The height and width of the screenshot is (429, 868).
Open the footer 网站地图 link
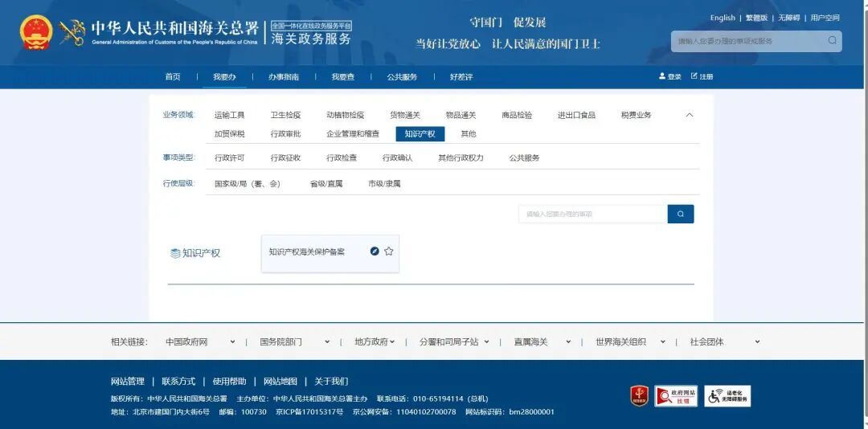click(280, 382)
